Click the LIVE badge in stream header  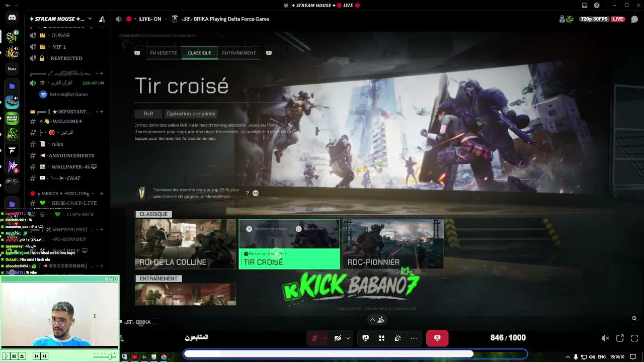click(x=618, y=19)
